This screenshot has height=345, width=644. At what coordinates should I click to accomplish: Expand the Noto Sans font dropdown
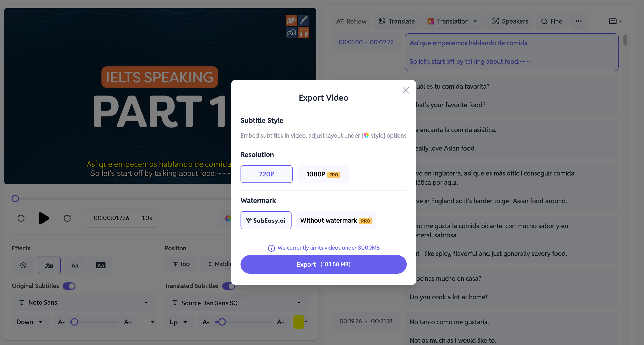click(146, 303)
